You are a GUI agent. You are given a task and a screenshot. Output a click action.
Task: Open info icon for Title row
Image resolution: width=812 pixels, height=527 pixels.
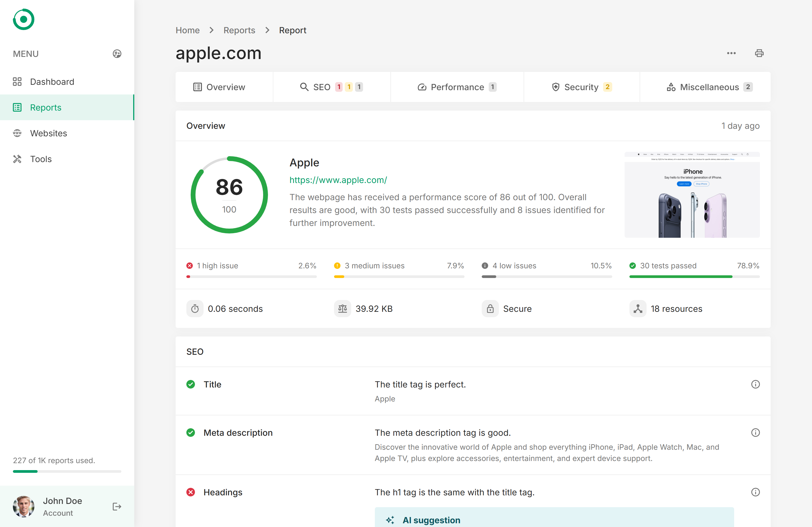[x=755, y=384]
